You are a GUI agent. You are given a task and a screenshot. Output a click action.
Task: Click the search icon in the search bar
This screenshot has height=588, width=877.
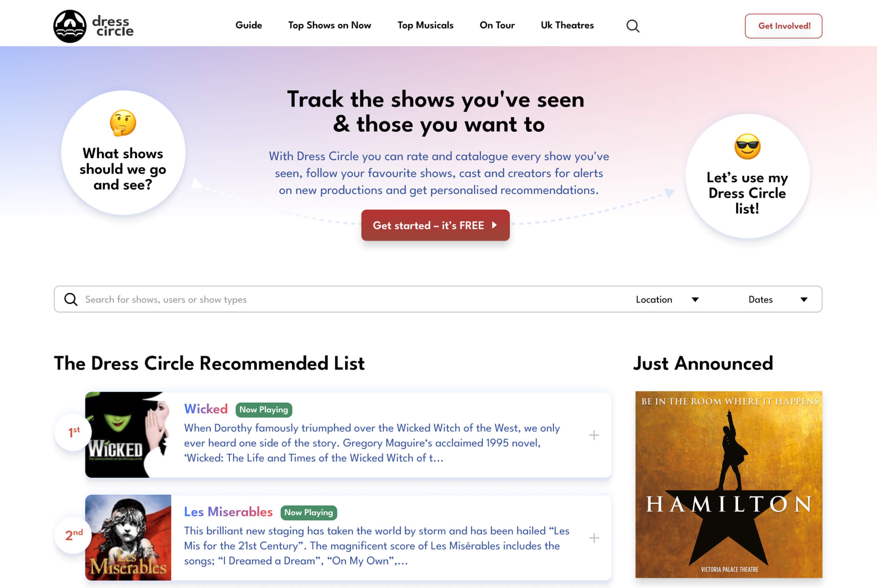point(70,299)
